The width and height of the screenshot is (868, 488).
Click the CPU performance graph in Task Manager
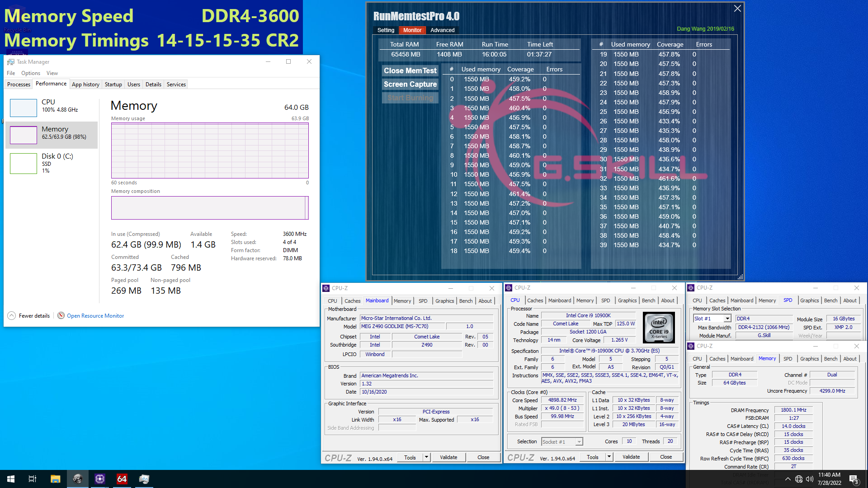(23, 108)
